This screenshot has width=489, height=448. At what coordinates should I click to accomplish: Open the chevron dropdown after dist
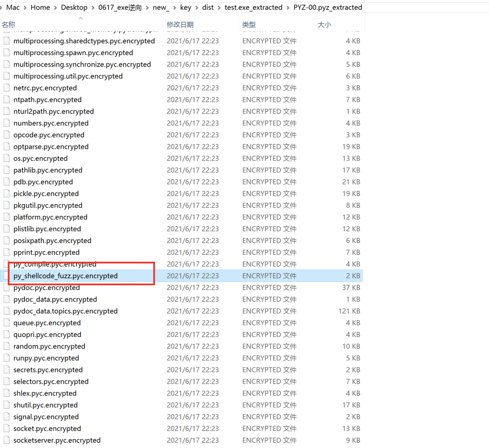click(219, 8)
